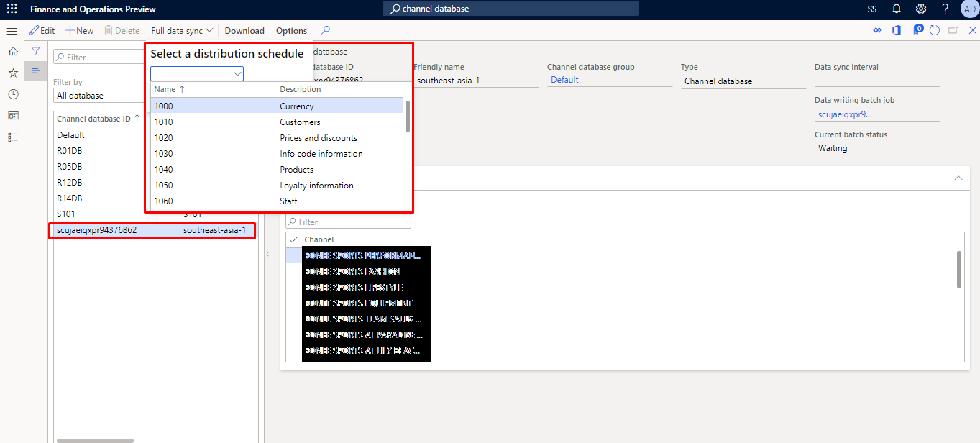Screen dimensions: 980x443
Task: Open the app launcher waffle menu
Action: coord(12,9)
